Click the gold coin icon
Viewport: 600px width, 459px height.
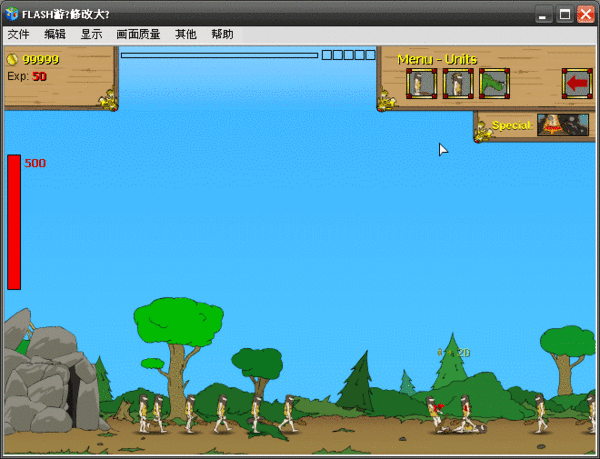12,59
